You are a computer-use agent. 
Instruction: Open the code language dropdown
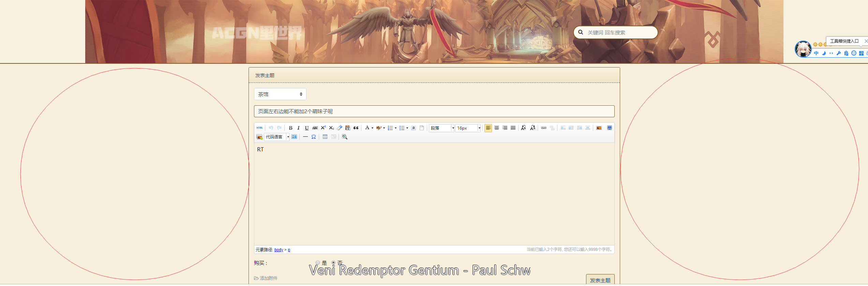click(277, 137)
